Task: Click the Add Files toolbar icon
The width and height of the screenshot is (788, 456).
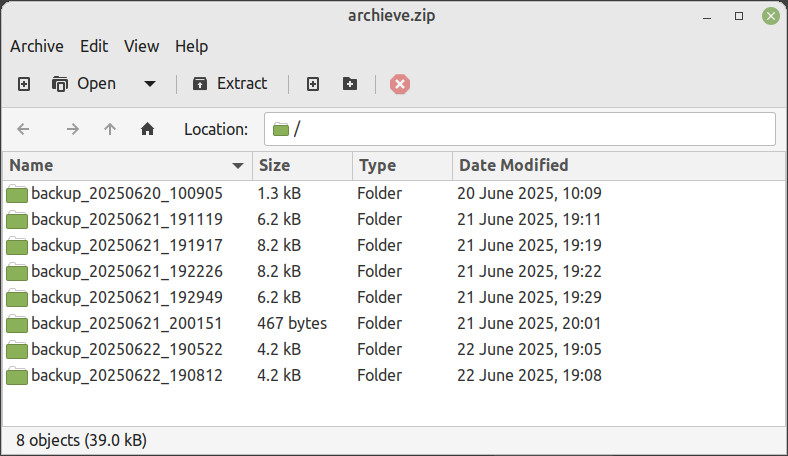Action: (313, 84)
